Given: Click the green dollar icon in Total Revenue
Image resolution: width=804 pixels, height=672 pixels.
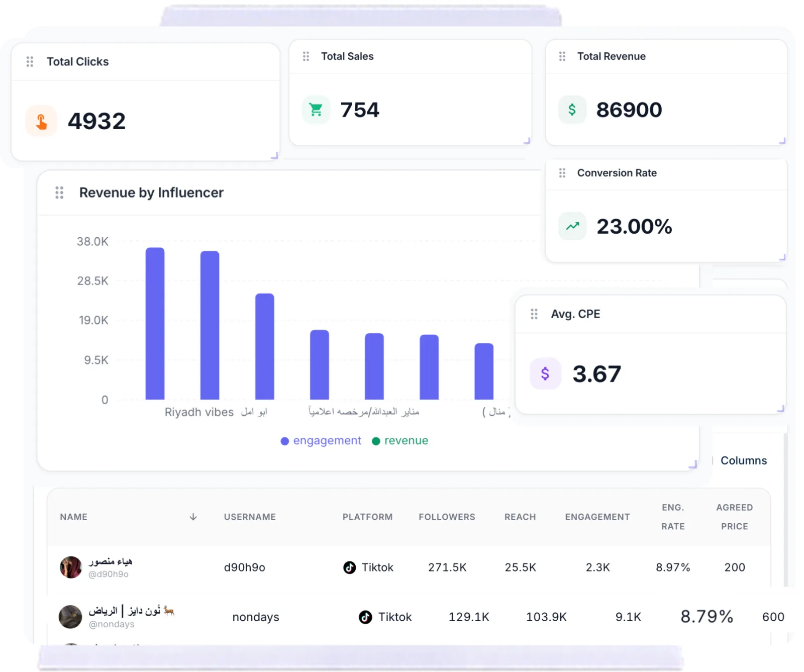Looking at the screenshot, I should (572, 110).
